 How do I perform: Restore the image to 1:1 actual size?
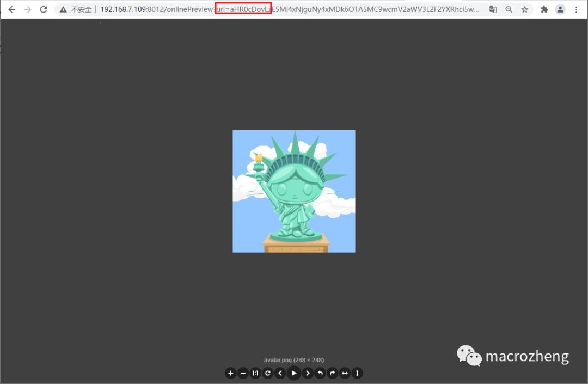tap(255, 373)
